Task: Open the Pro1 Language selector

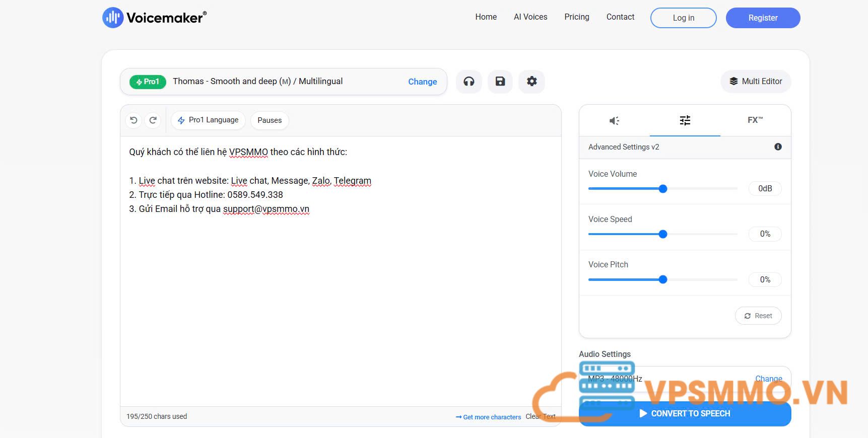Action: pos(208,120)
